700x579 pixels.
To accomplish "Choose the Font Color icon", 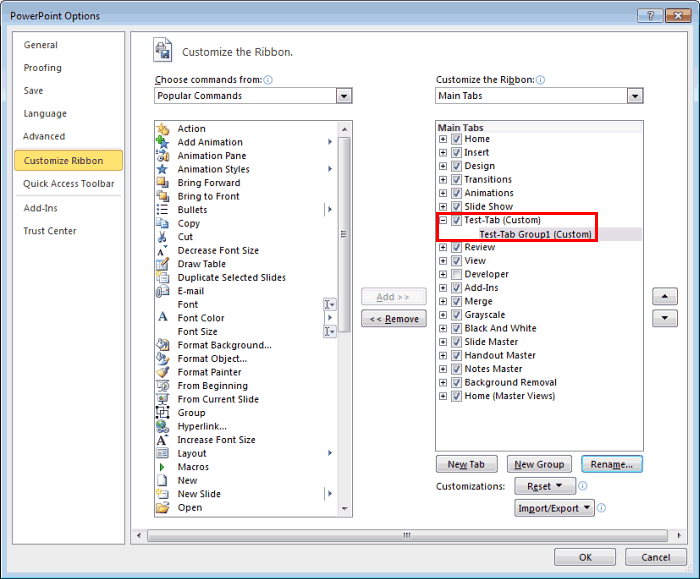I will coord(163,318).
